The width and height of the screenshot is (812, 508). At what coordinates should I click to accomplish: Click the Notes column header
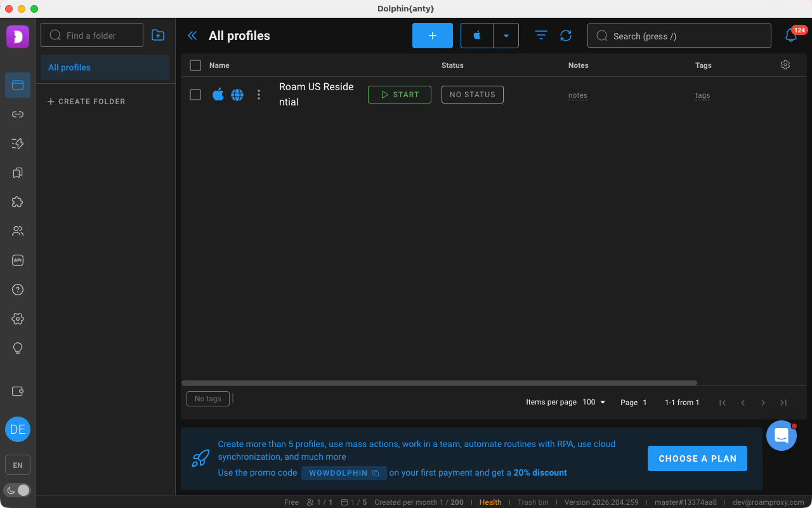(579, 65)
